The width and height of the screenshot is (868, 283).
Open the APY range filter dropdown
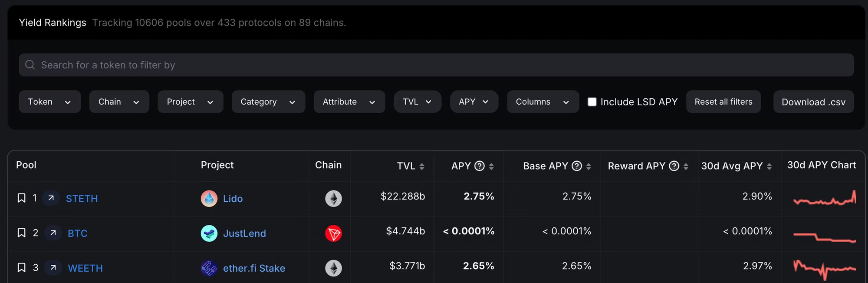(x=474, y=102)
